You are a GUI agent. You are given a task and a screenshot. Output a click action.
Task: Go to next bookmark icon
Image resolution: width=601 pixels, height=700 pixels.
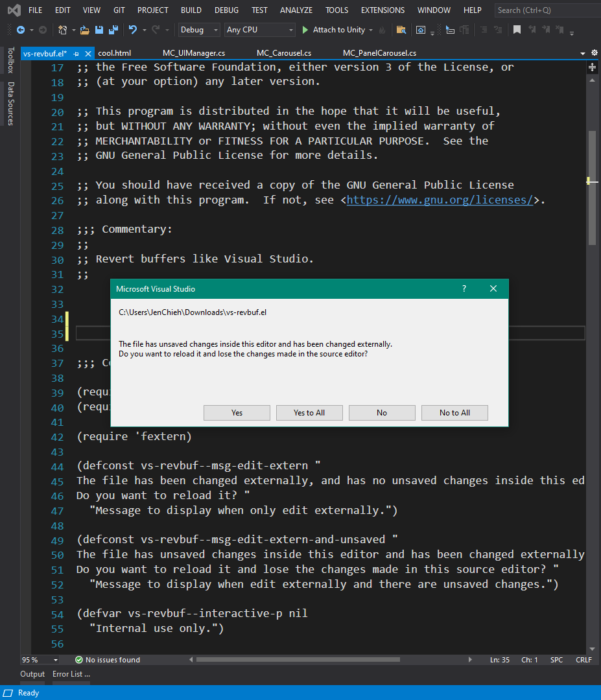(546, 30)
